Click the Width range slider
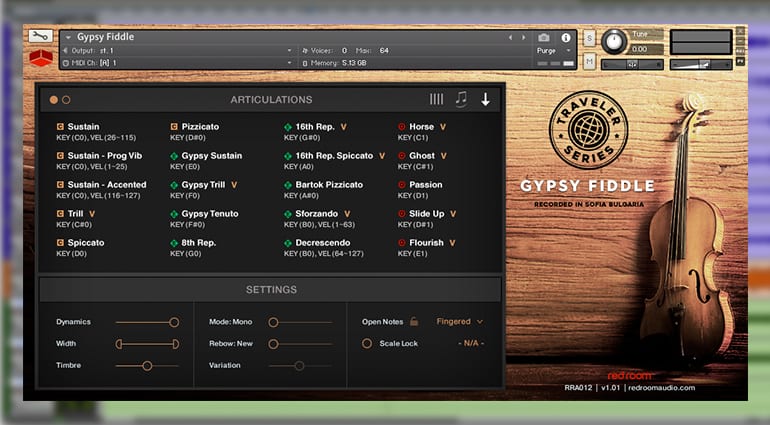 click(147, 344)
